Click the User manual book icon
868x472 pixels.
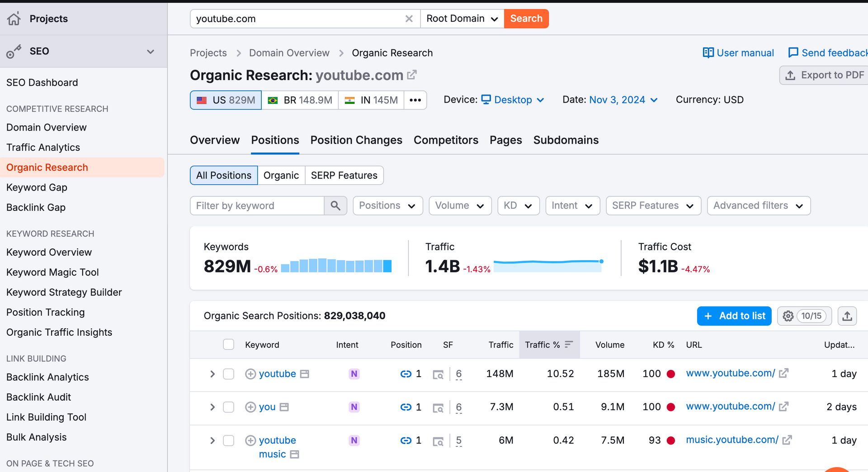pos(708,53)
